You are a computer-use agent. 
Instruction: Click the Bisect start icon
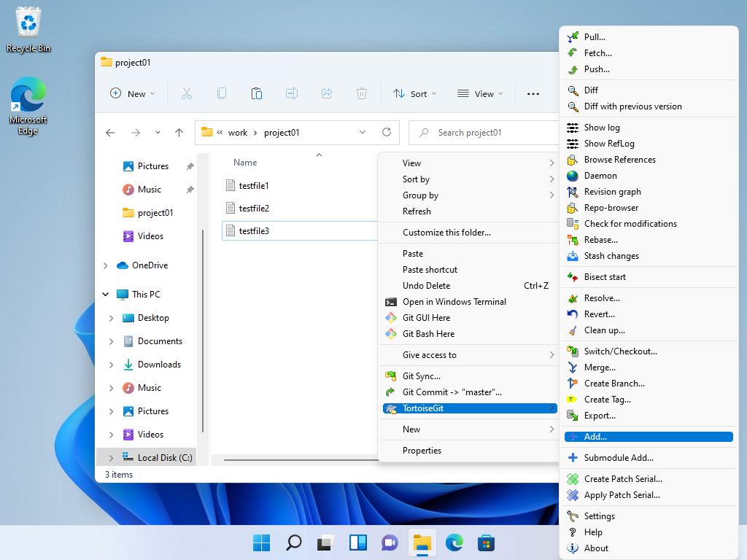[573, 277]
